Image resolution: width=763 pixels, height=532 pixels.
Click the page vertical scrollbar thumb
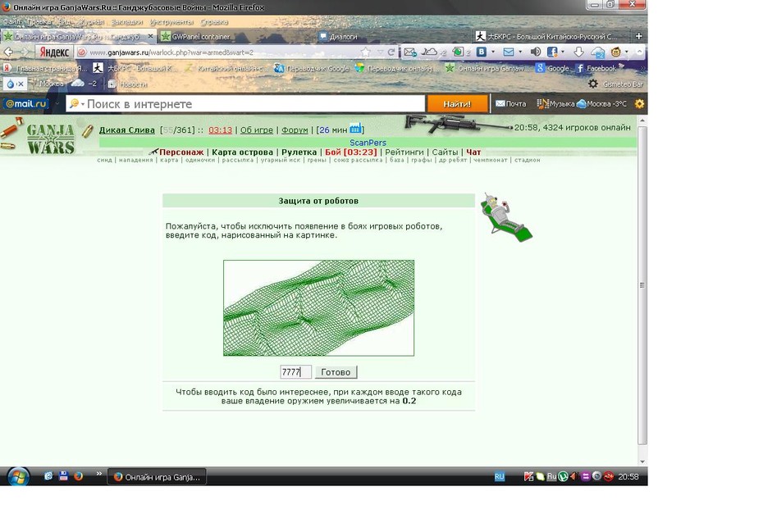tap(642, 285)
